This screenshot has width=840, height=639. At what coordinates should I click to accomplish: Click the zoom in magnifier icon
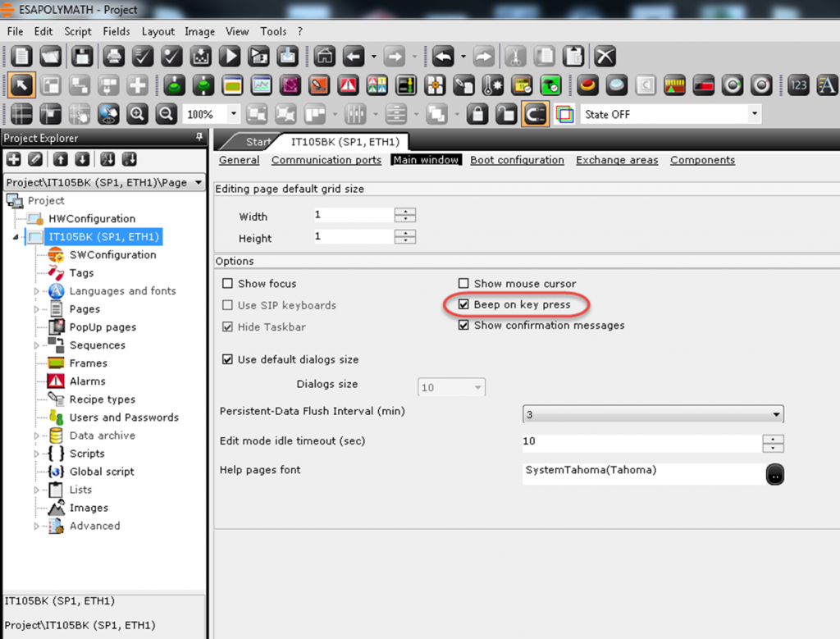137,114
